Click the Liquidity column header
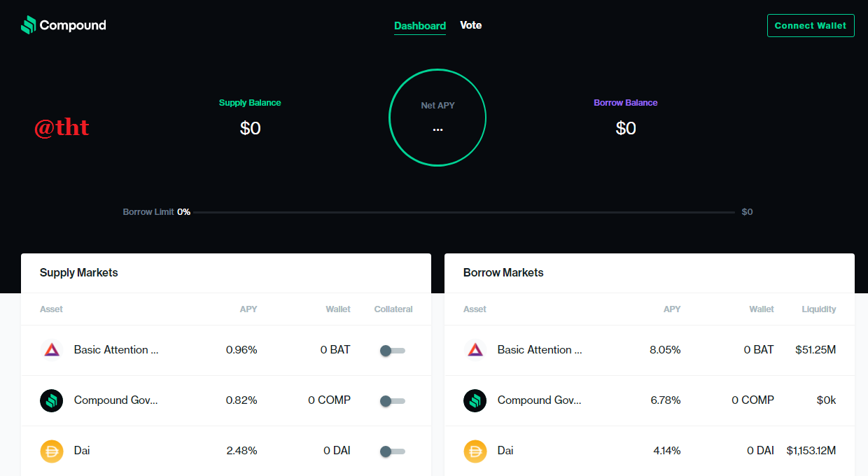Viewport: 868px width, 476px height. click(819, 309)
